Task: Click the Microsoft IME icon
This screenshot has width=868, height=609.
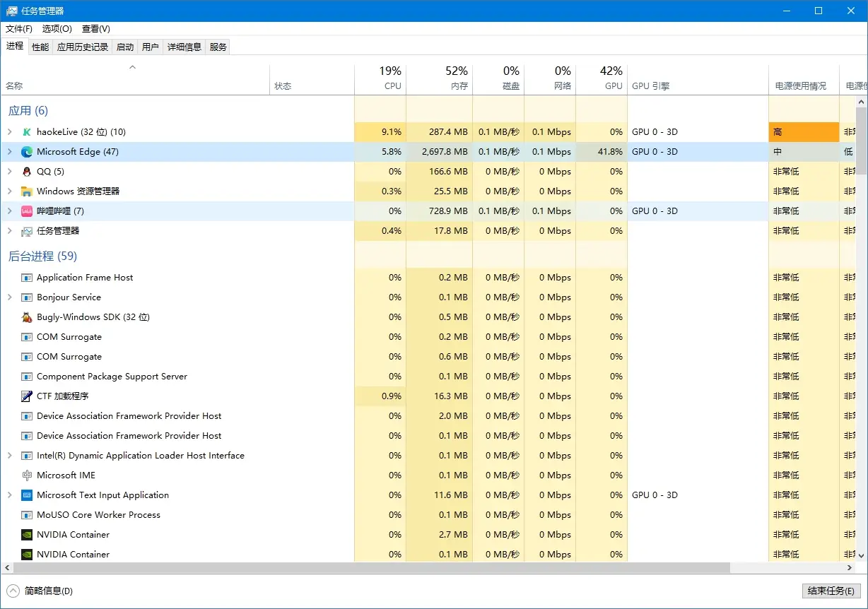Action: coord(27,475)
